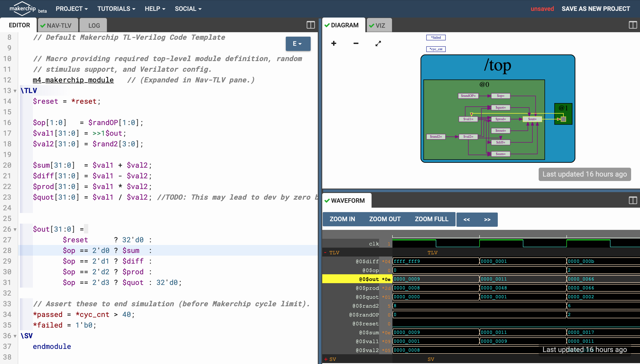This screenshot has width=640, height=364.
Task: Select the *cyc_cnt node in diagram
Action: click(x=436, y=49)
